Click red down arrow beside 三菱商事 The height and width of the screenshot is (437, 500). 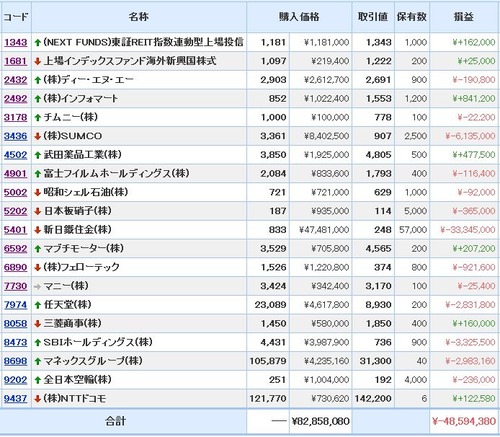38,324
